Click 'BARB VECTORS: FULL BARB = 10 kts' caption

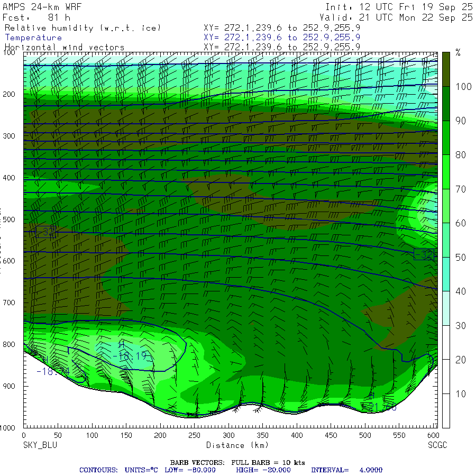click(x=237, y=463)
